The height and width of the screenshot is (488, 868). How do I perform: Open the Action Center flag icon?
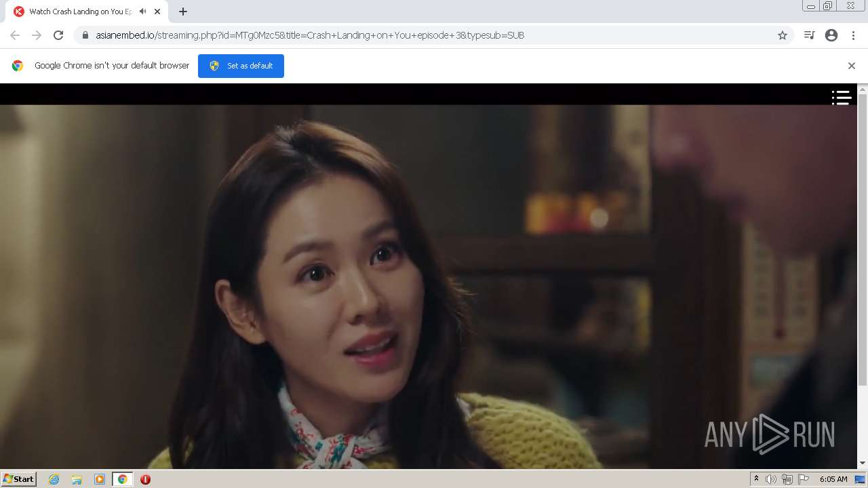click(804, 479)
